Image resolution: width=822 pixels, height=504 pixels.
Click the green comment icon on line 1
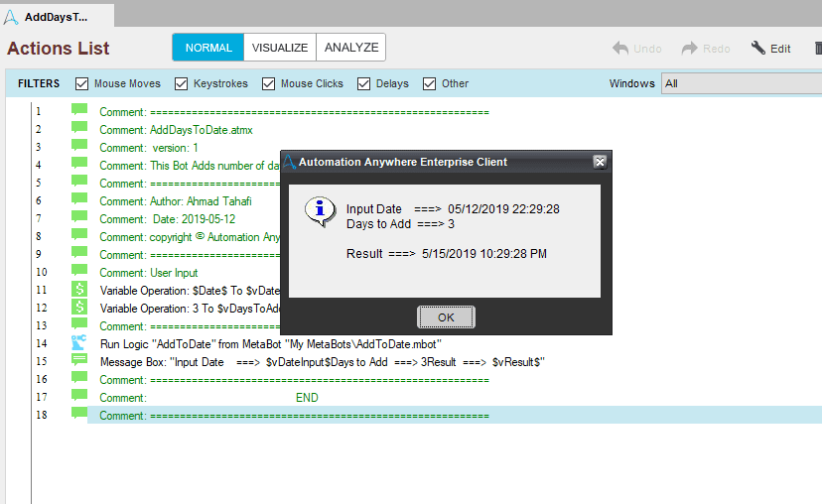[79, 109]
